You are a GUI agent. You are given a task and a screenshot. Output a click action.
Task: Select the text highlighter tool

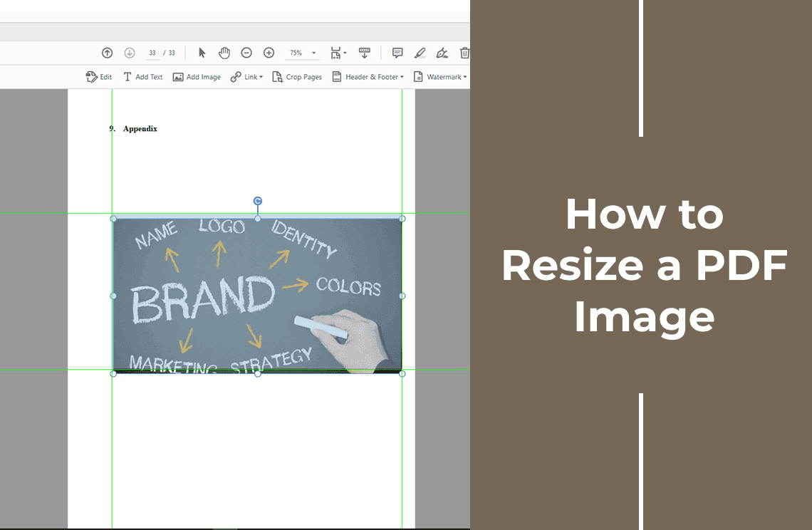click(x=420, y=53)
